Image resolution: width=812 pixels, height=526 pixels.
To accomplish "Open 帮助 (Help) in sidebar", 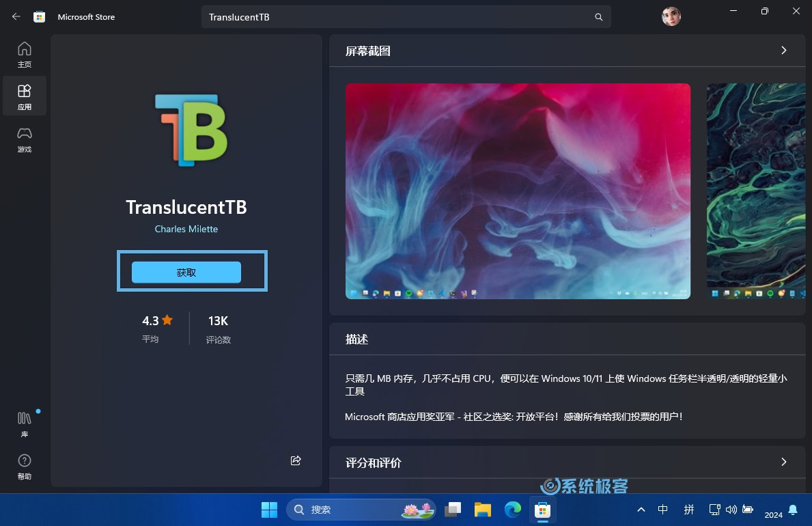I will [25, 467].
